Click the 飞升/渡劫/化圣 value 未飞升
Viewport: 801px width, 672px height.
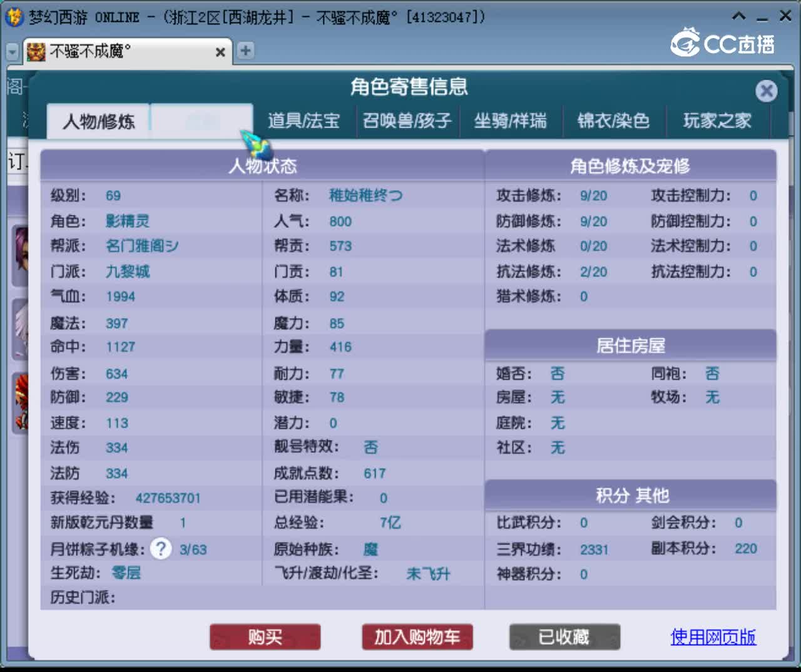click(428, 574)
